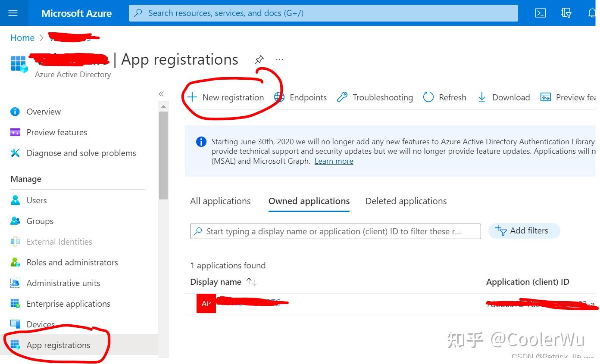Image resolution: width=600 pixels, height=364 pixels.
Task: Click the Add filters button
Action: (x=524, y=231)
